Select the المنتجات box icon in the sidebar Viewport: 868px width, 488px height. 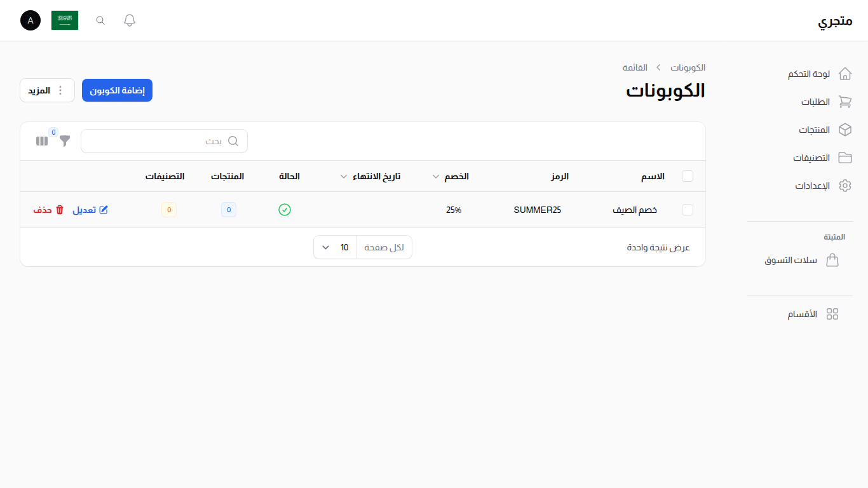tap(845, 130)
